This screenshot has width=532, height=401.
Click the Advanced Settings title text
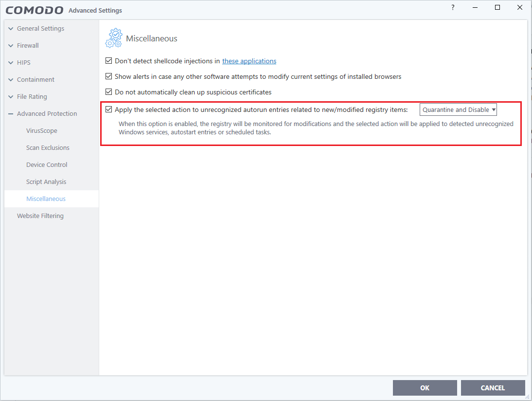(95, 11)
